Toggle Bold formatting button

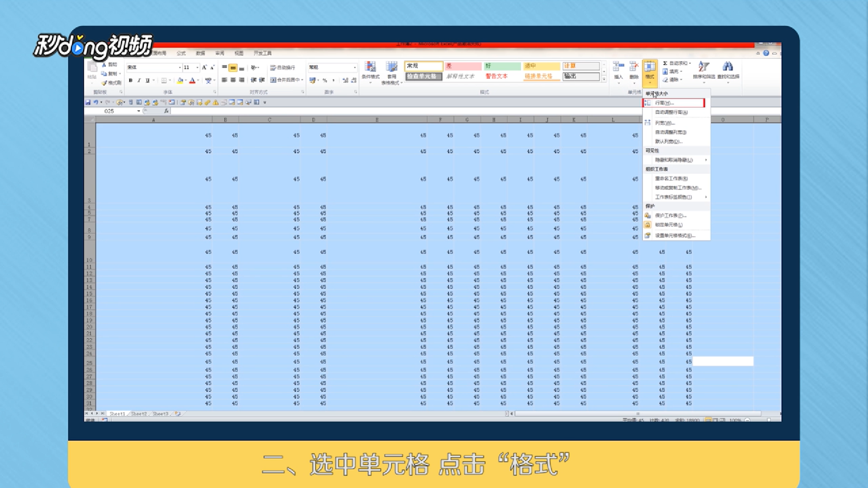click(131, 80)
